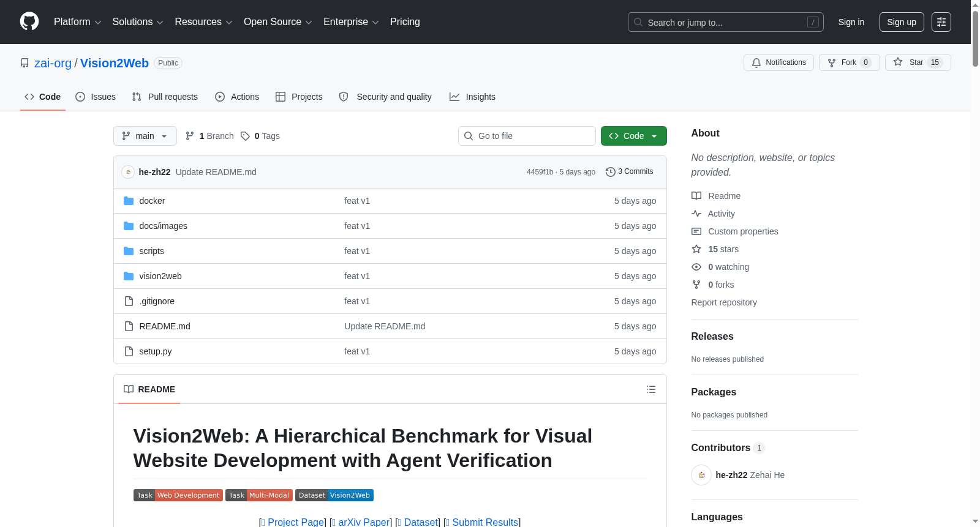
Task: Click the eye icon beside 0 watching
Action: [696, 267]
